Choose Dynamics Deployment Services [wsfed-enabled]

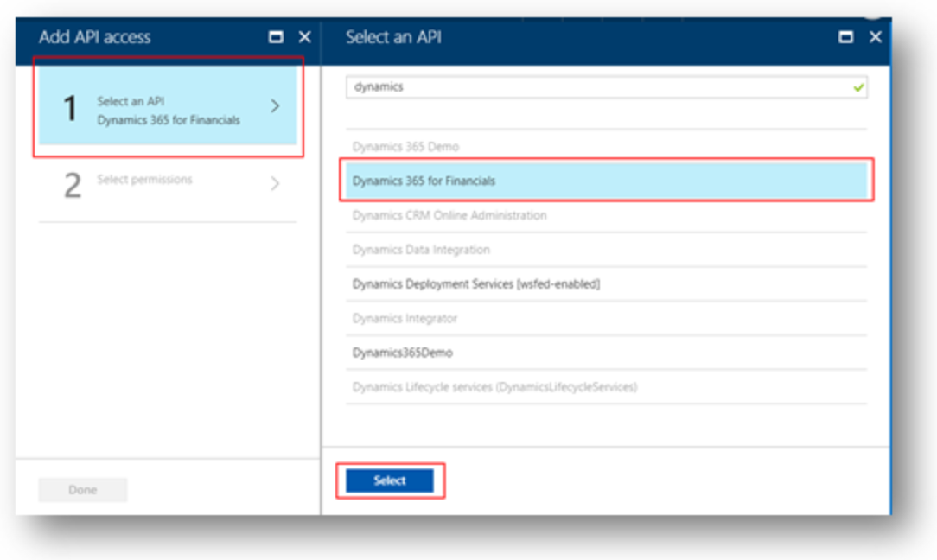coord(607,283)
